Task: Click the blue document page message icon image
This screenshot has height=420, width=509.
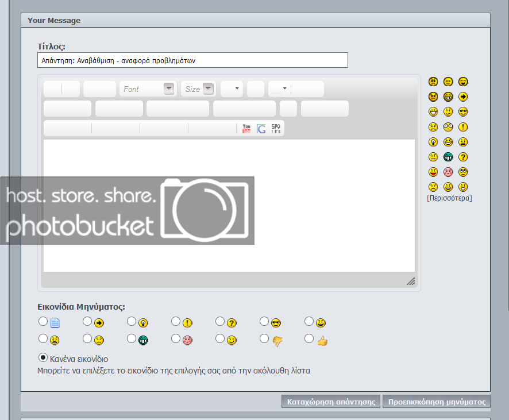Action: [55, 323]
